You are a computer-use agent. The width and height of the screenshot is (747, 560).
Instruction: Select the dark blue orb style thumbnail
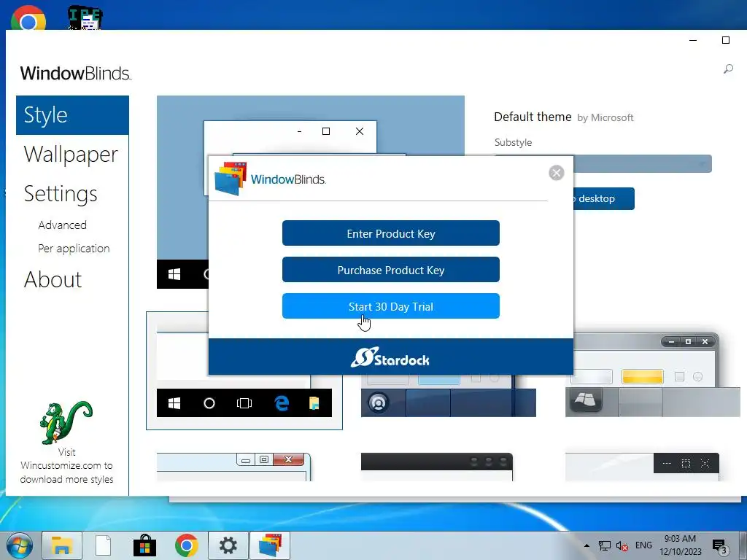(449, 396)
